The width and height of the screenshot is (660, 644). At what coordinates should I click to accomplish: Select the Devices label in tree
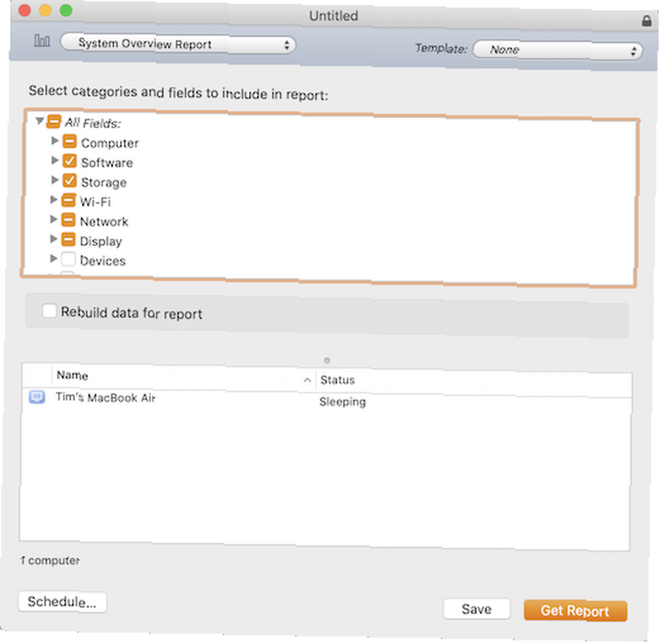tap(103, 261)
